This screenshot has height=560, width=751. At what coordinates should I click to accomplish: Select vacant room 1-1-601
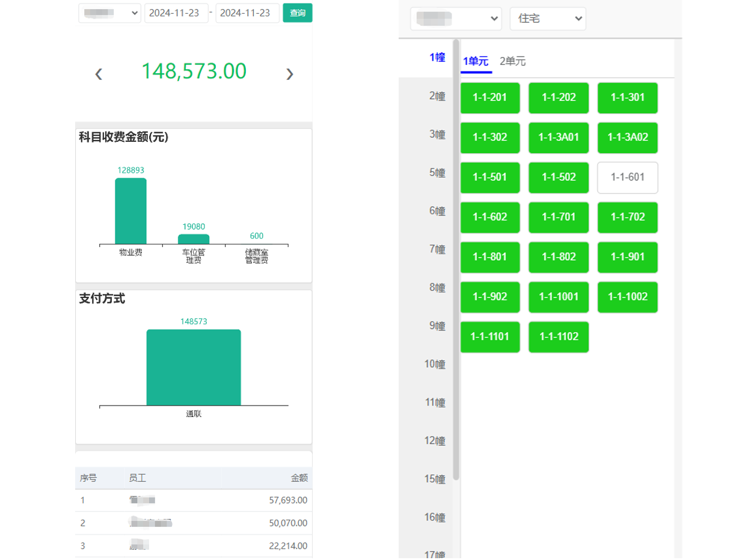(x=627, y=177)
